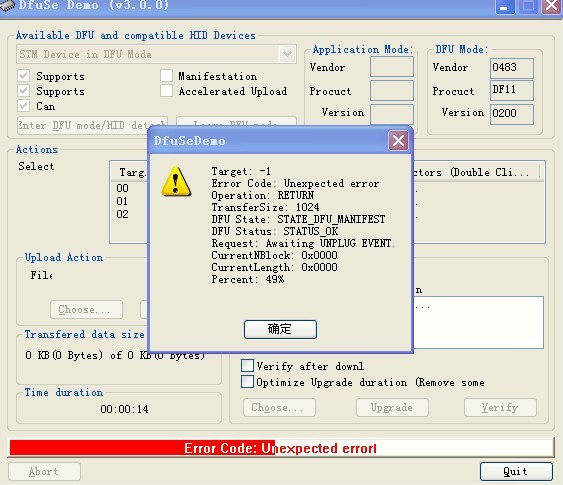Click the Verify button

[500, 407]
